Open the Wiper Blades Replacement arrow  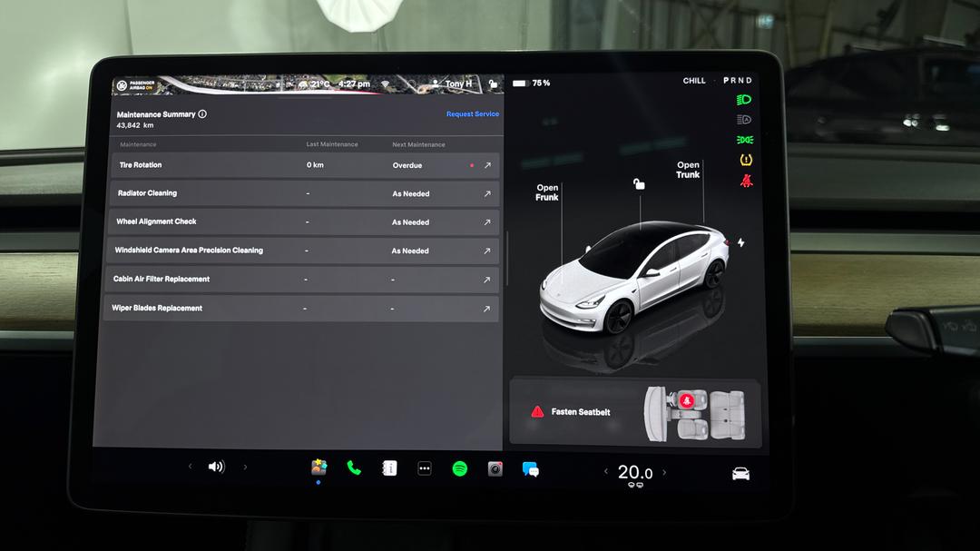[x=486, y=309]
